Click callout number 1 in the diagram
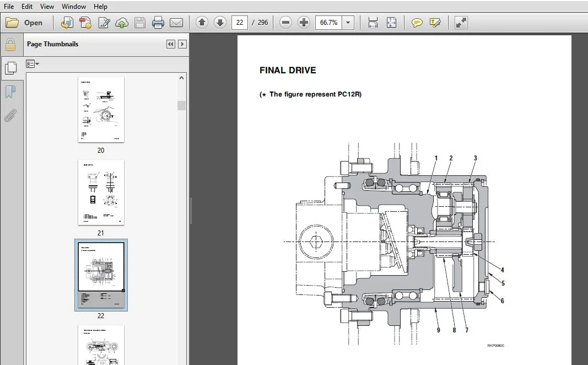 point(436,158)
